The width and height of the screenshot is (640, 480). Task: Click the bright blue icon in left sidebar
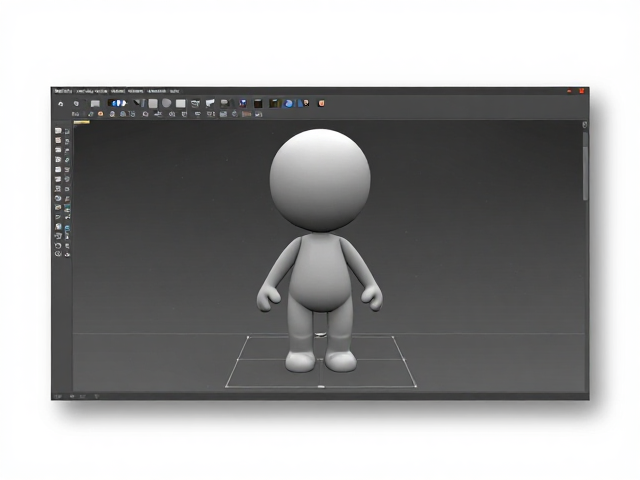(67, 227)
